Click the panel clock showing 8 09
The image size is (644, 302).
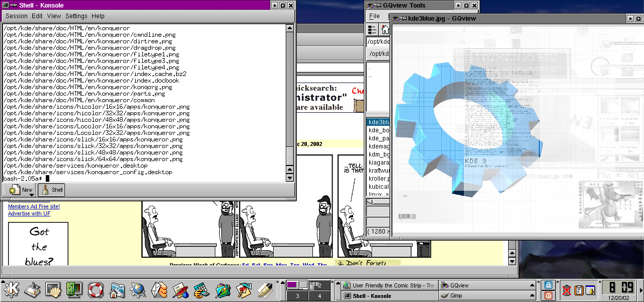click(x=620, y=287)
